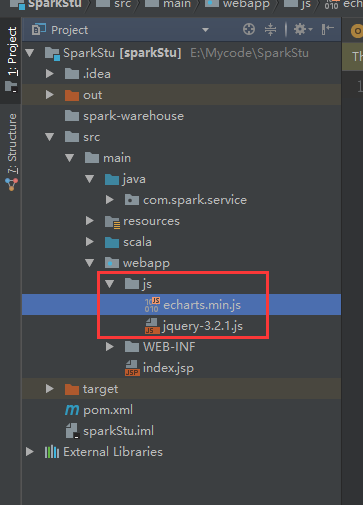Click the resources folder icon
Viewport: 363px width, 505px height.
pyautogui.click(x=112, y=221)
